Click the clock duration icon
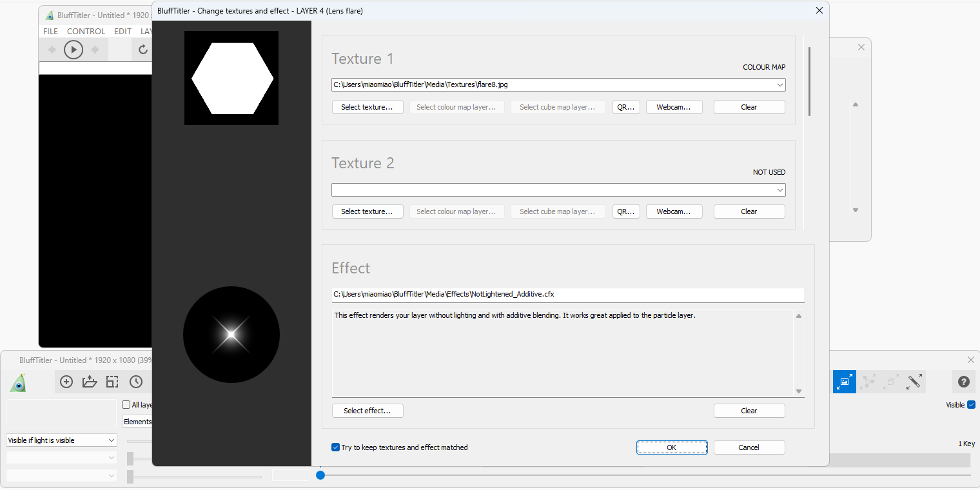Screen dimensions: 980x490 (x=136, y=382)
